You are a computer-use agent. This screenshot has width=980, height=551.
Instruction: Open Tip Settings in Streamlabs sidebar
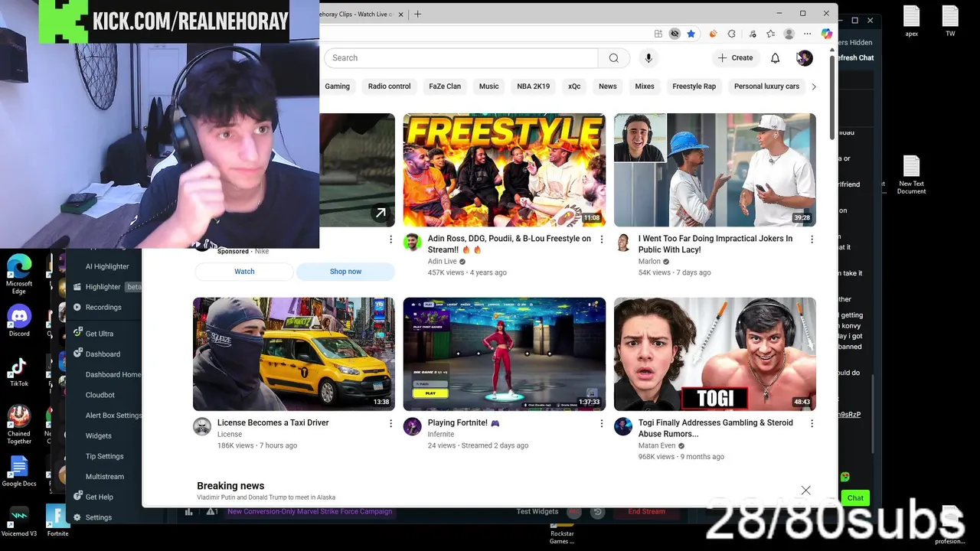tap(104, 456)
